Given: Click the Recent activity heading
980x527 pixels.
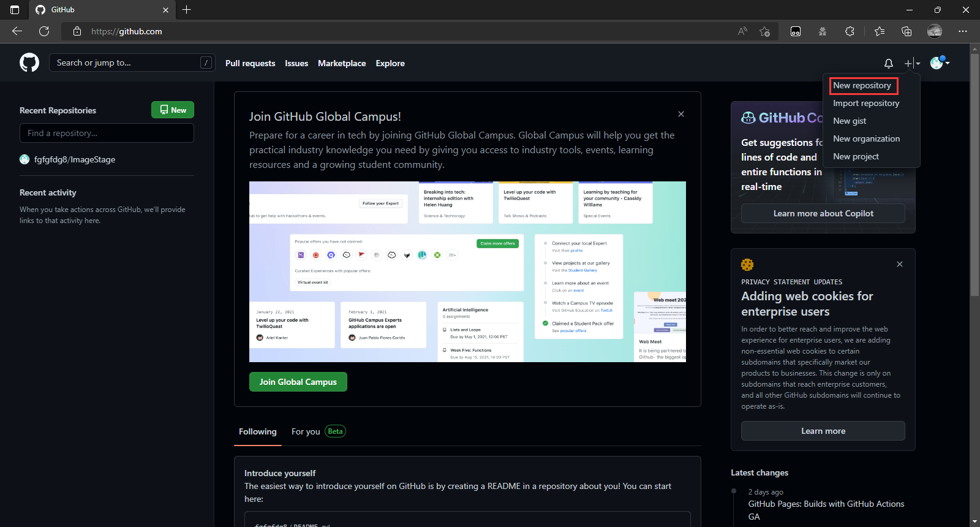Looking at the screenshot, I should (x=48, y=192).
